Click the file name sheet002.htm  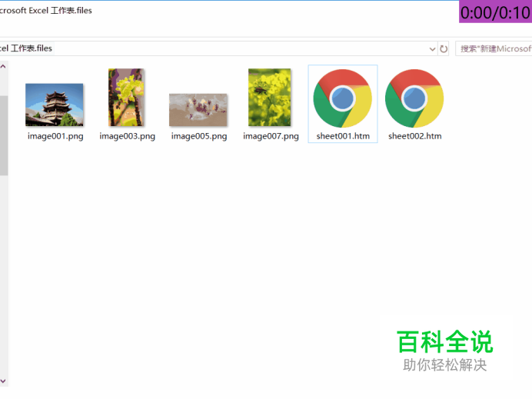[415, 136]
